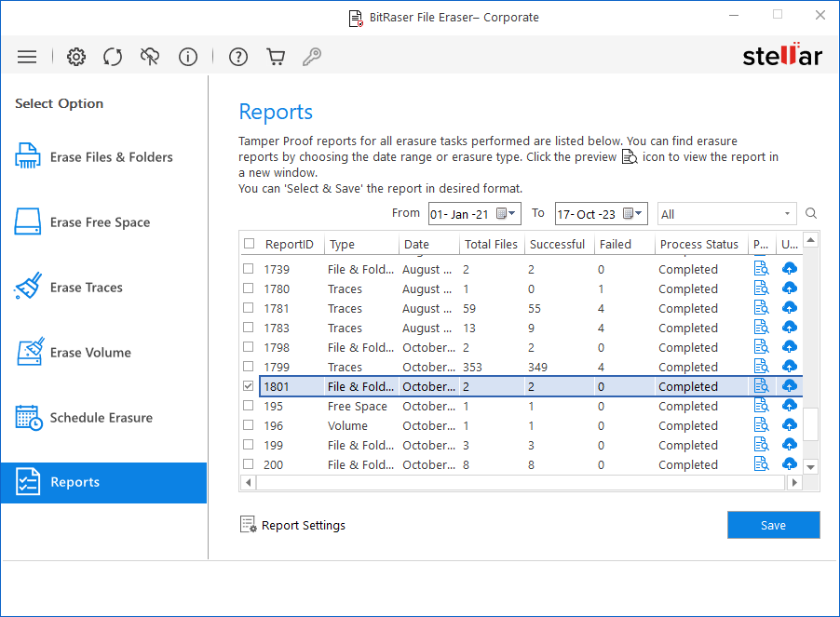Upload report 1739 to cloud

(789, 269)
